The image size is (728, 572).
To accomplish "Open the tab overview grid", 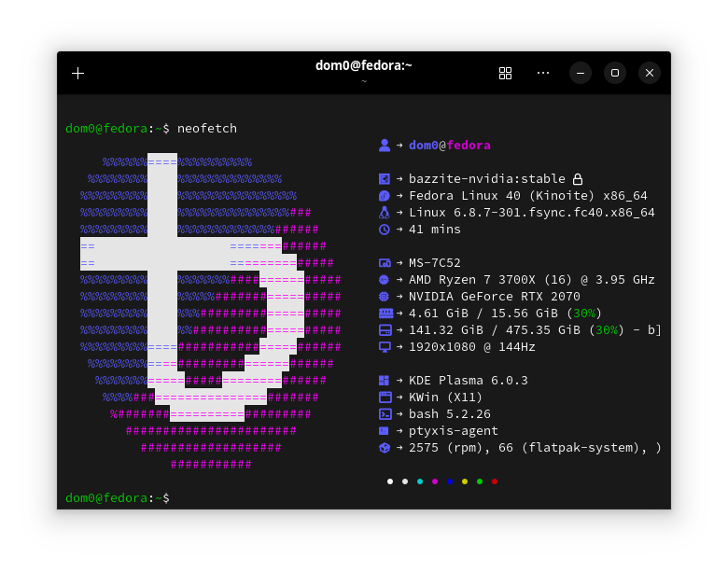I will 505,74.
